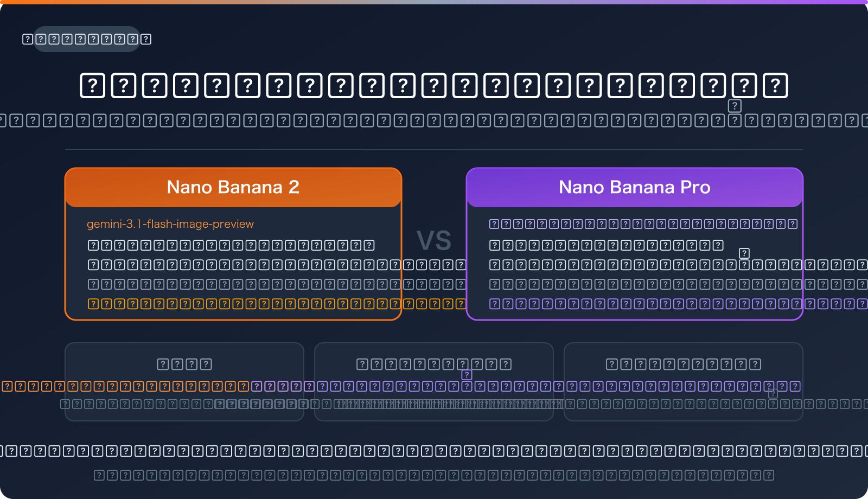Screen dimensions: 868x499
Task: Click the superscript badge inside the Nano Banana Pro card
Action: (x=743, y=253)
